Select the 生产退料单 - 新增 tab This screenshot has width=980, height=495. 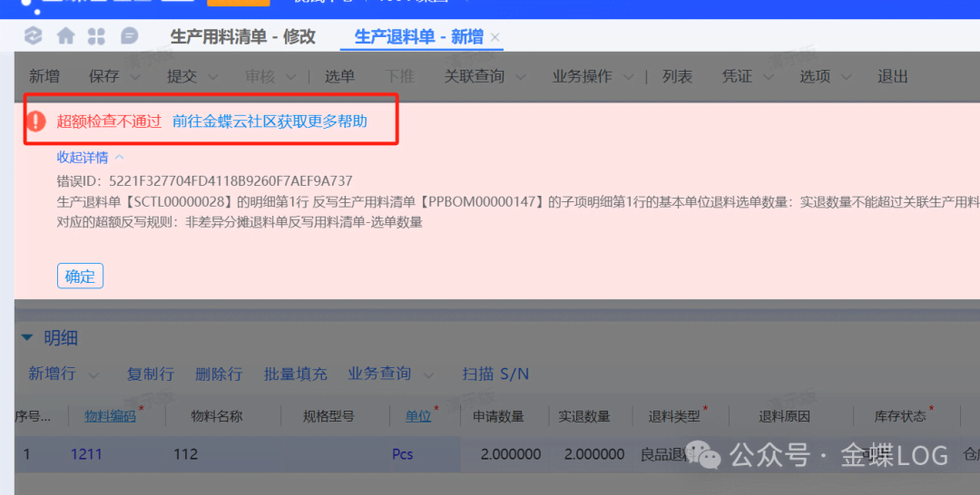pos(417,37)
